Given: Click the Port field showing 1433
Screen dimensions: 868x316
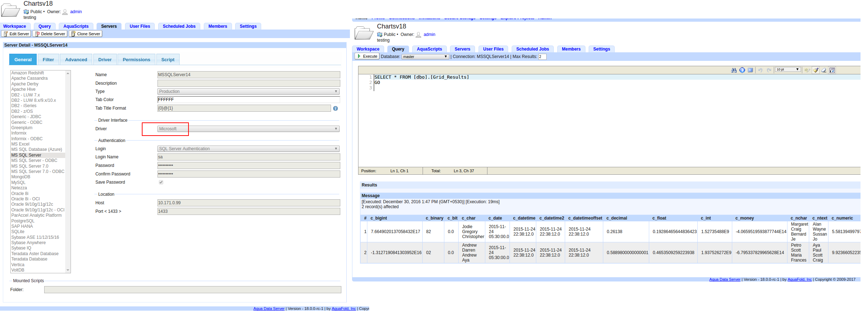Looking at the screenshot, I should (x=249, y=212).
